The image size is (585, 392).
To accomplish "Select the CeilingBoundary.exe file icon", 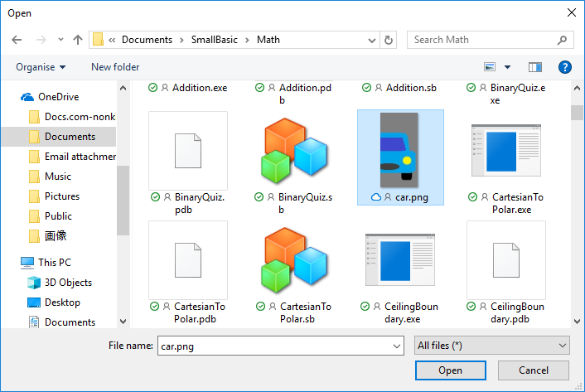I will tap(400, 259).
